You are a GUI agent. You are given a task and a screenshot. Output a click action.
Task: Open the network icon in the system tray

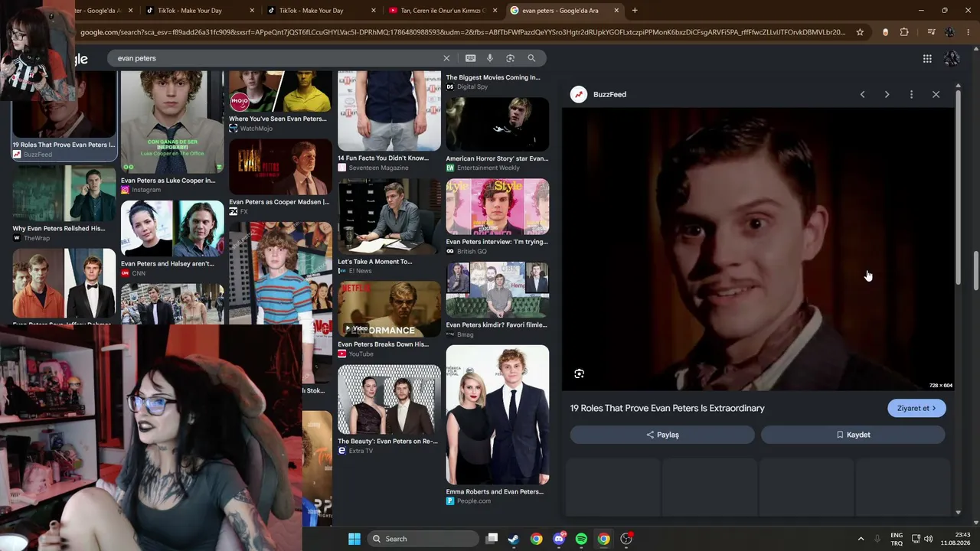[x=916, y=539]
